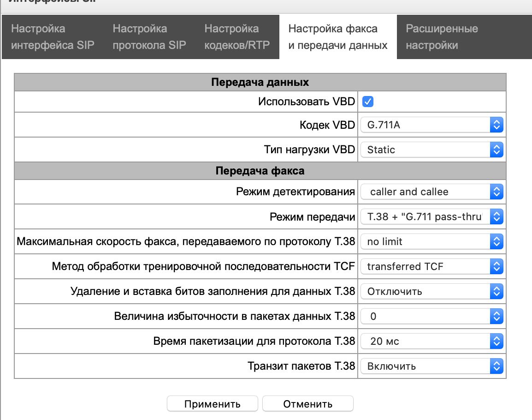Open the Режим детектирования dropdown

(432, 192)
